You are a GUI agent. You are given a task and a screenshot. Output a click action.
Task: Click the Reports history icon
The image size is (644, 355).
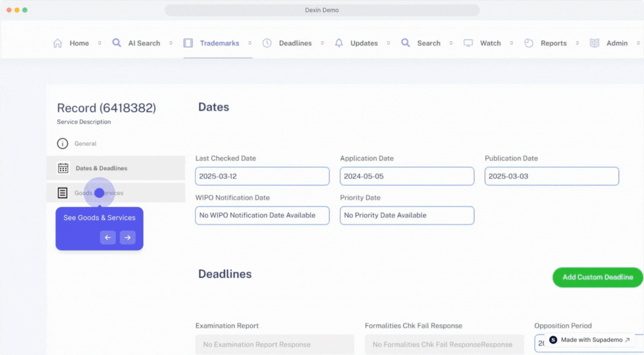(x=528, y=43)
